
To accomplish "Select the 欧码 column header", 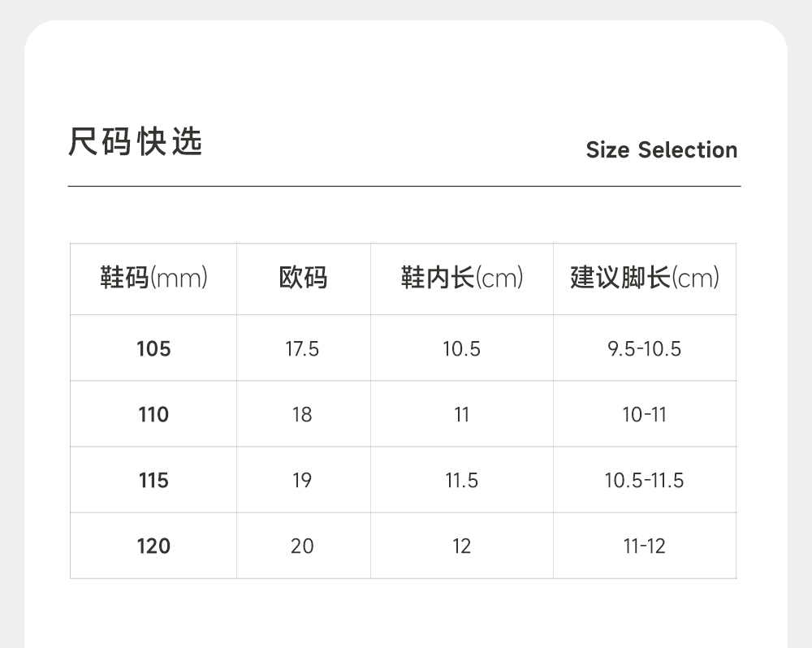I will tap(303, 279).
